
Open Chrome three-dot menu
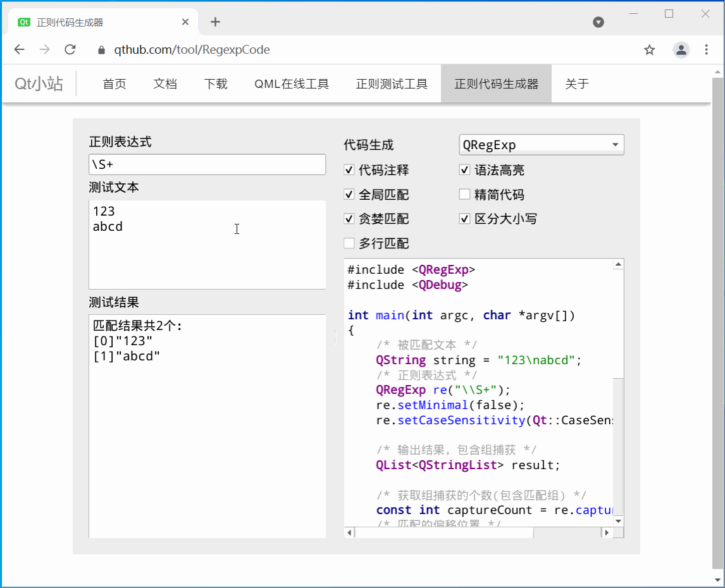click(707, 50)
